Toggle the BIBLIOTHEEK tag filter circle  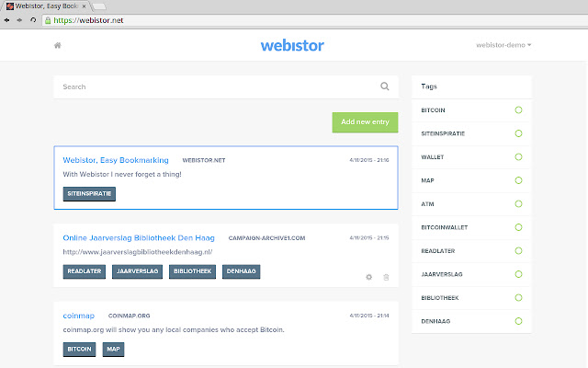pyautogui.click(x=518, y=298)
